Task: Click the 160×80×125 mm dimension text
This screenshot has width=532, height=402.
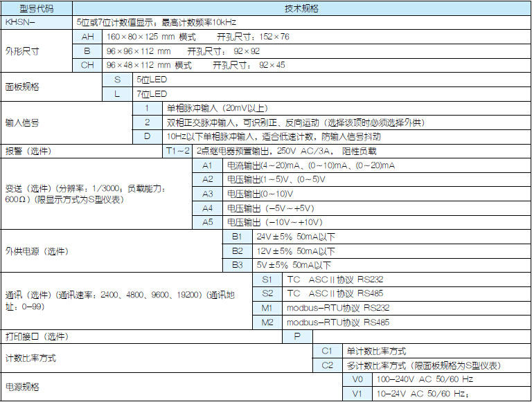Action: (141, 37)
